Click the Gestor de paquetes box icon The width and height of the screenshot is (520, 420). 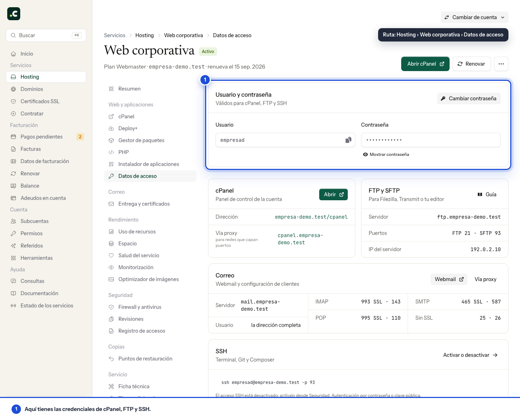pos(111,140)
